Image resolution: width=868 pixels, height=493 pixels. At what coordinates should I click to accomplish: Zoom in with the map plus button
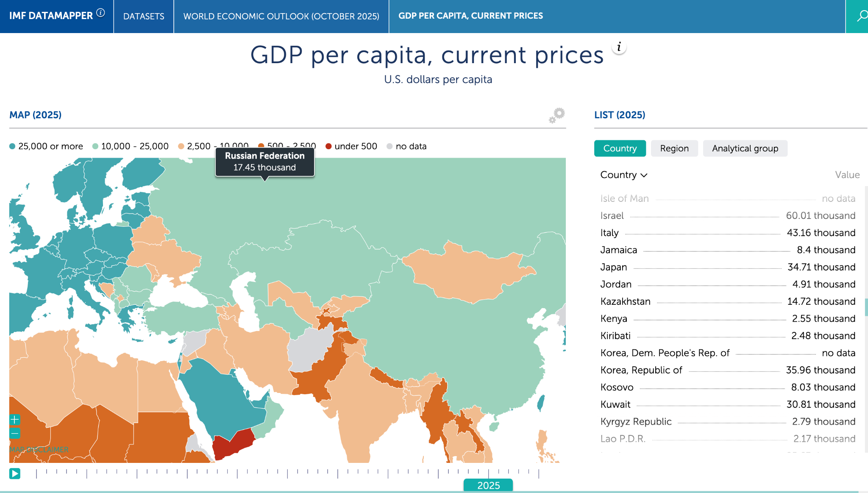[15, 420]
